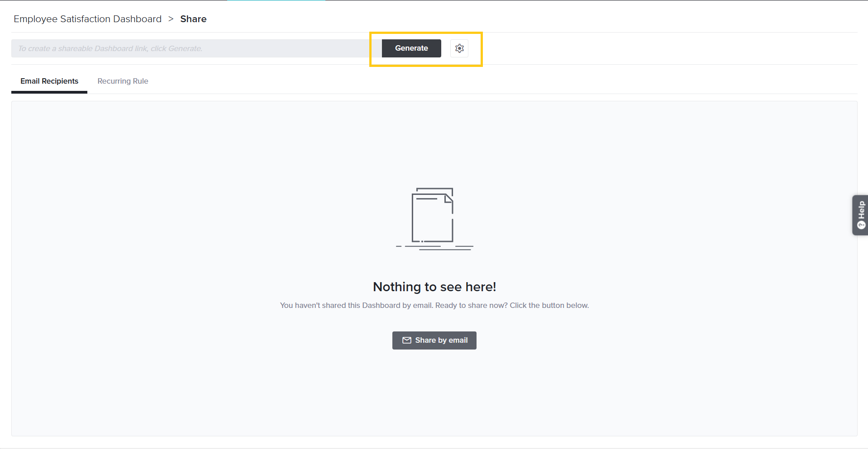
Task: Click the envelope icon on Share by email
Action: tap(407, 340)
